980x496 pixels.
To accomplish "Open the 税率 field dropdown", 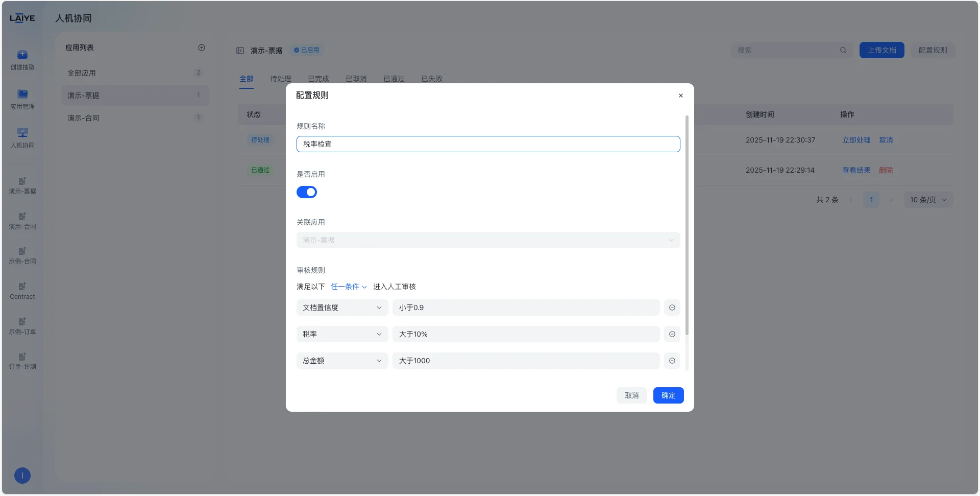I will point(342,334).
